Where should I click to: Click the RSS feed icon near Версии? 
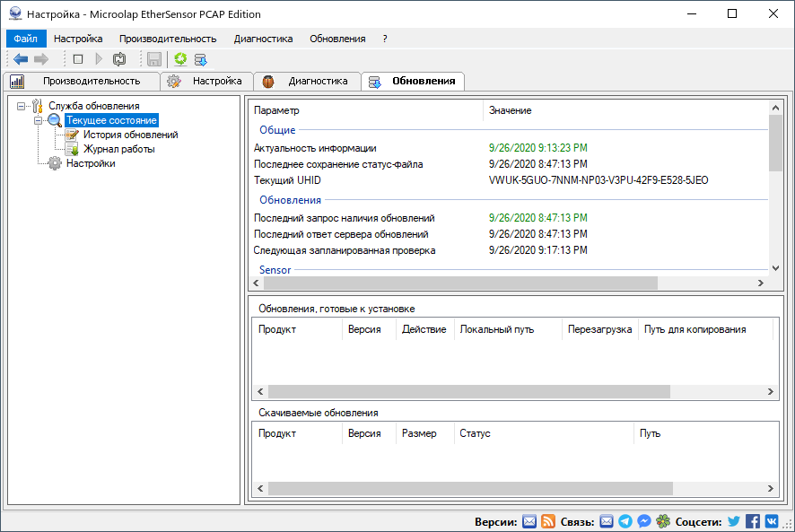point(547,520)
